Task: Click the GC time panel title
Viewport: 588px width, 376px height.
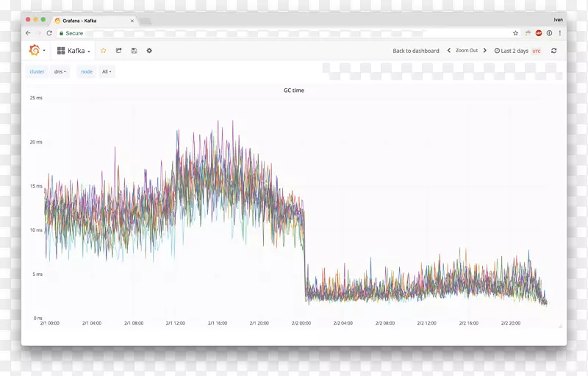Action: (294, 91)
